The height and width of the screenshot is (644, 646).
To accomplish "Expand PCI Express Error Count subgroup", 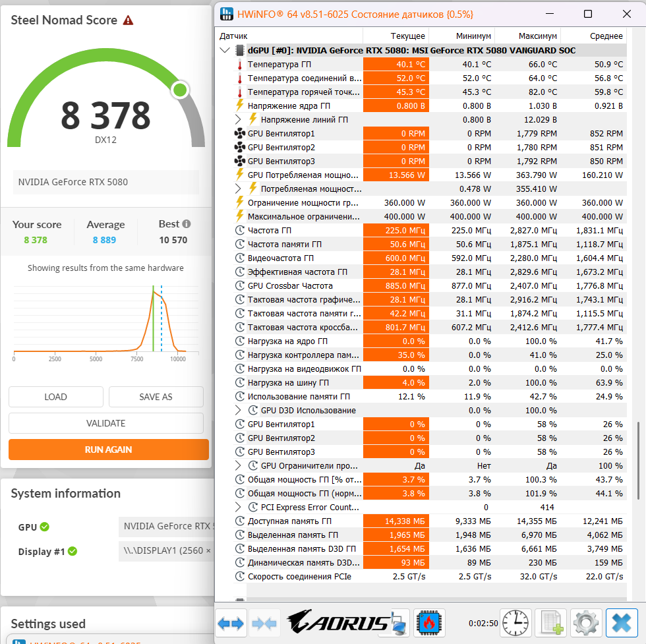I will (238, 507).
